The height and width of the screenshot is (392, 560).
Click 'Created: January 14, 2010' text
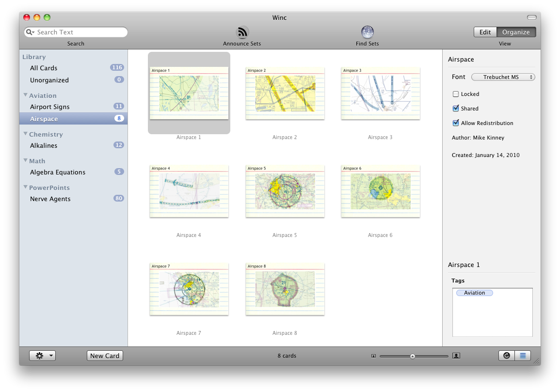tap(485, 156)
